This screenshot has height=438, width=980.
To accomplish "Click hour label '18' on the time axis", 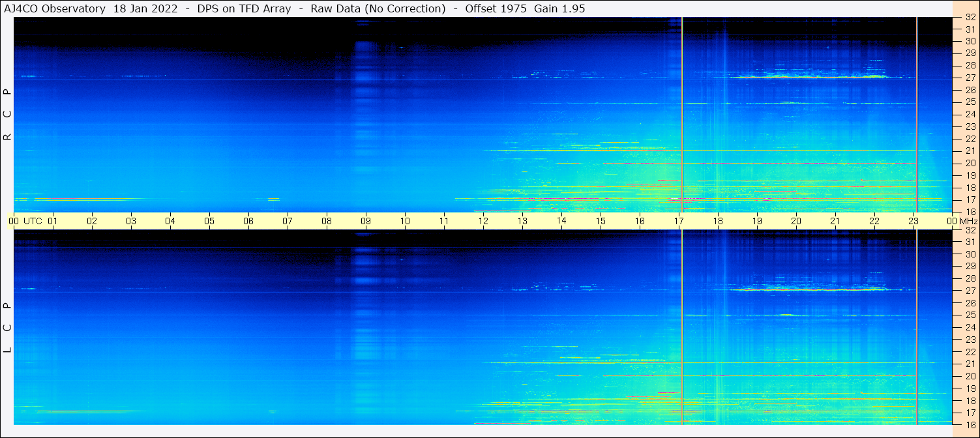I will pos(718,221).
